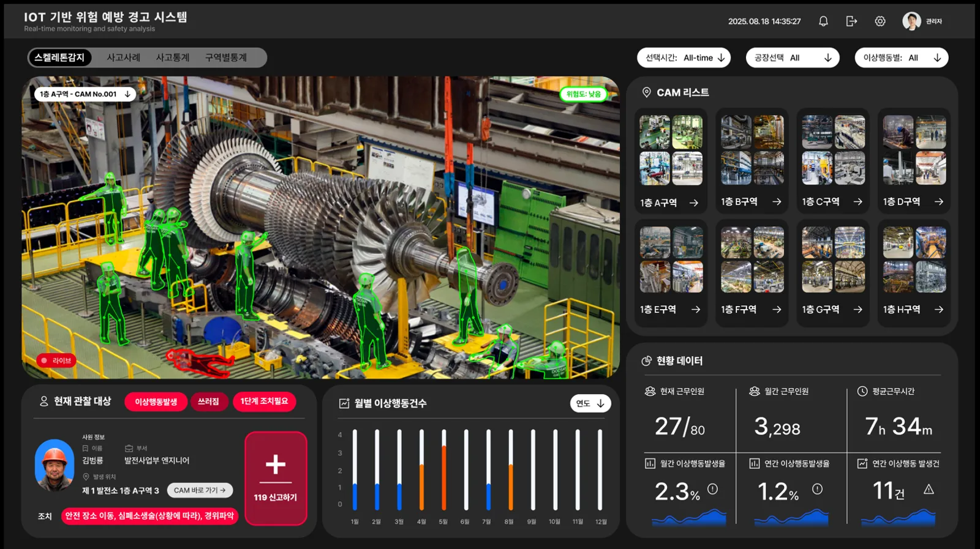Click the logout exit icon
The image size is (980, 549).
pos(851,21)
